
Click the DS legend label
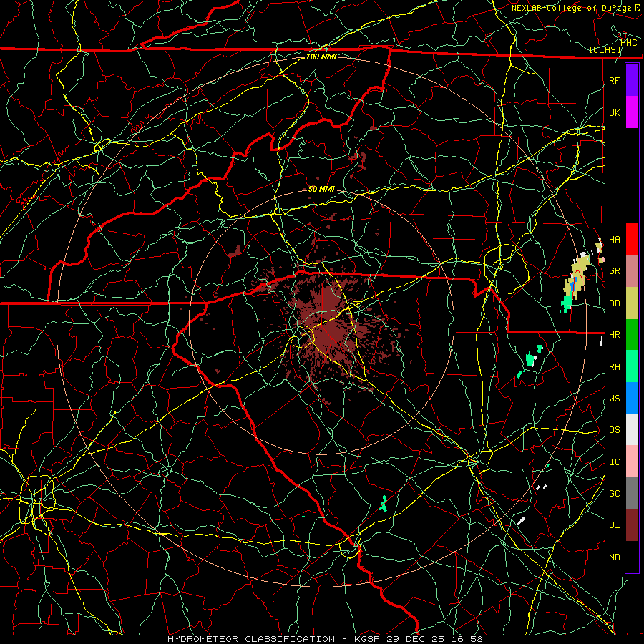point(614,430)
